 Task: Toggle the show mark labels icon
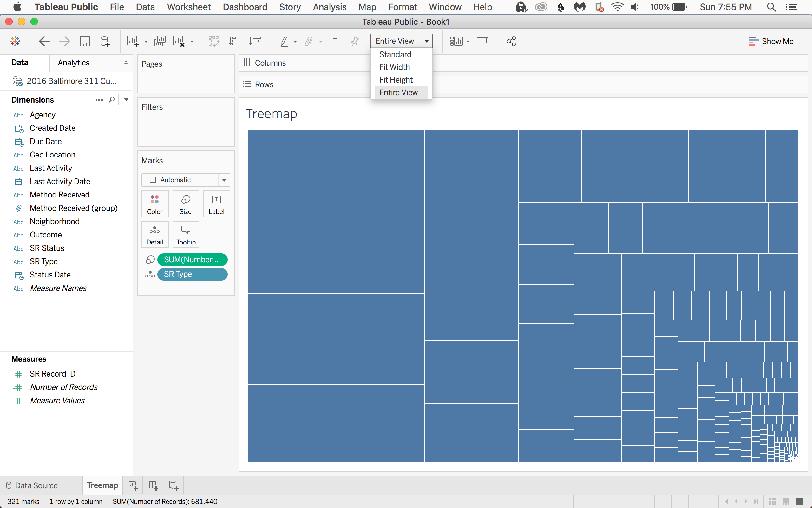point(335,41)
